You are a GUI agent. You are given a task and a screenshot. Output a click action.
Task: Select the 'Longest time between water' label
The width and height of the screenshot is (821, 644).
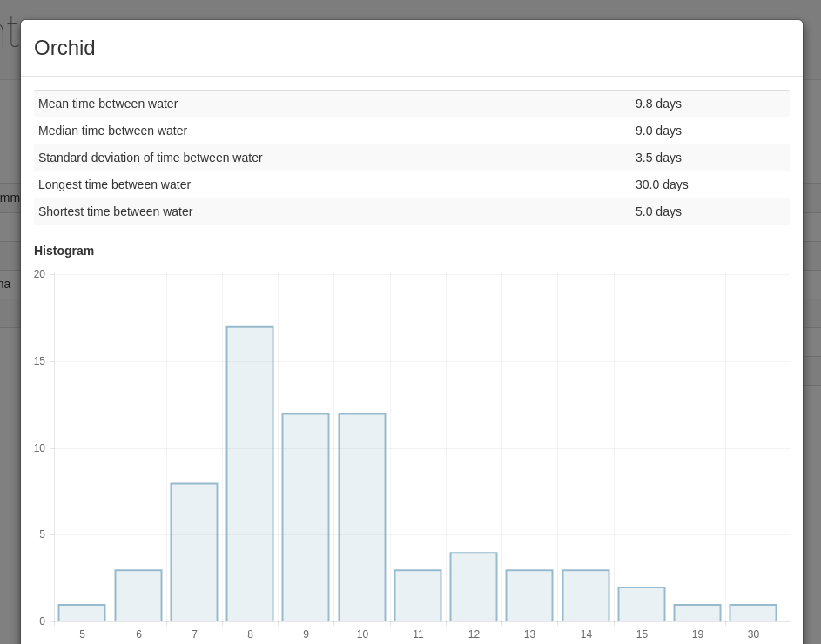click(114, 184)
